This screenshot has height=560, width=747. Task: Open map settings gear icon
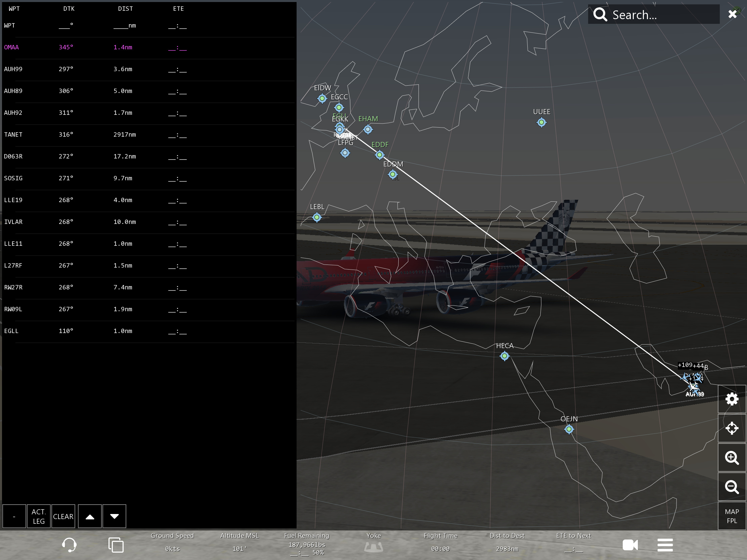click(x=732, y=399)
